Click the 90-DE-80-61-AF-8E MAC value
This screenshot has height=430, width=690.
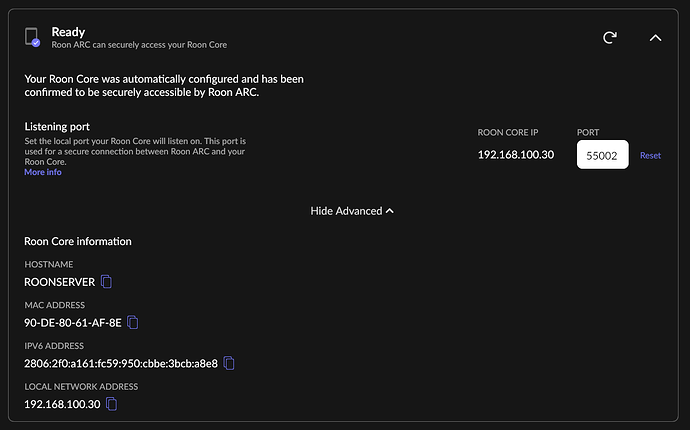pyautogui.click(x=73, y=323)
